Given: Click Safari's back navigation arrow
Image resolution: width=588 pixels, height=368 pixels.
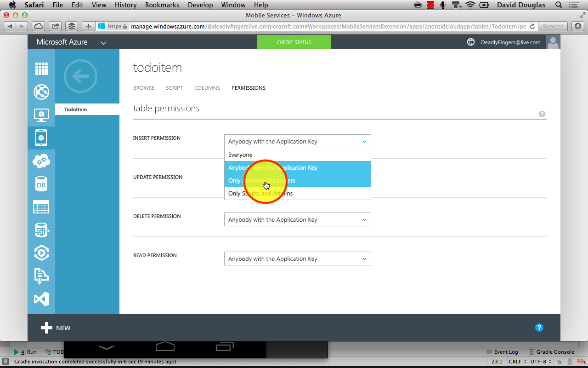Looking at the screenshot, I should [x=10, y=26].
